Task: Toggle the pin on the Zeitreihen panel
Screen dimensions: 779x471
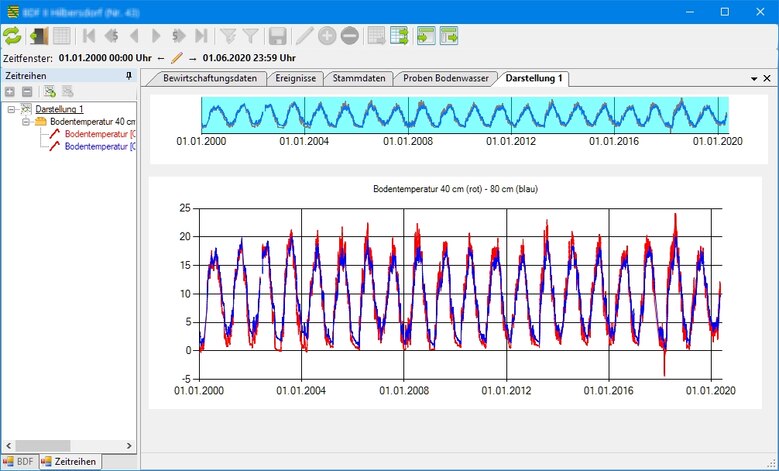Action: point(128,76)
